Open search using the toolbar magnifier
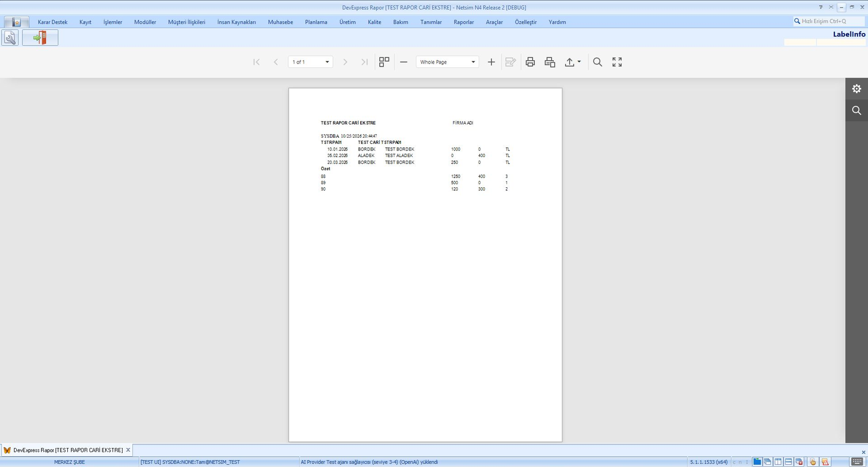This screenshot has height=467, width=868. coord(597,62)
